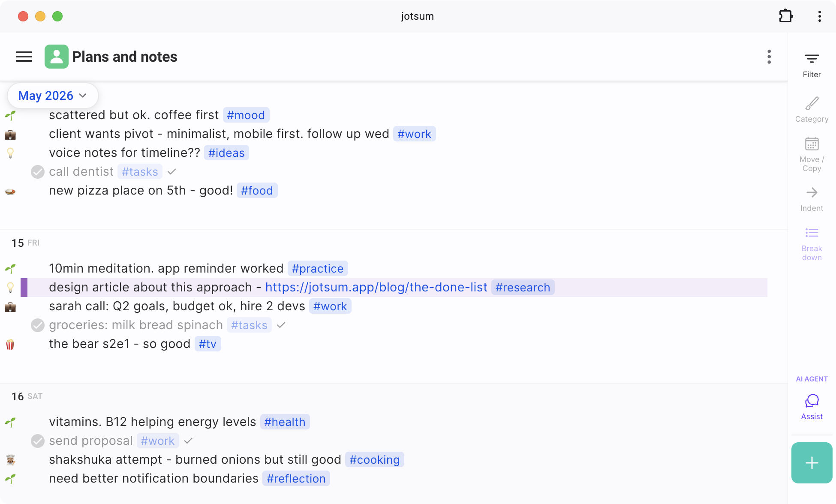Image resolution: width=836 pixels, height=504 pixels.
Task: Click the green Plans and notes avatar icon
Action: [57, 57]
